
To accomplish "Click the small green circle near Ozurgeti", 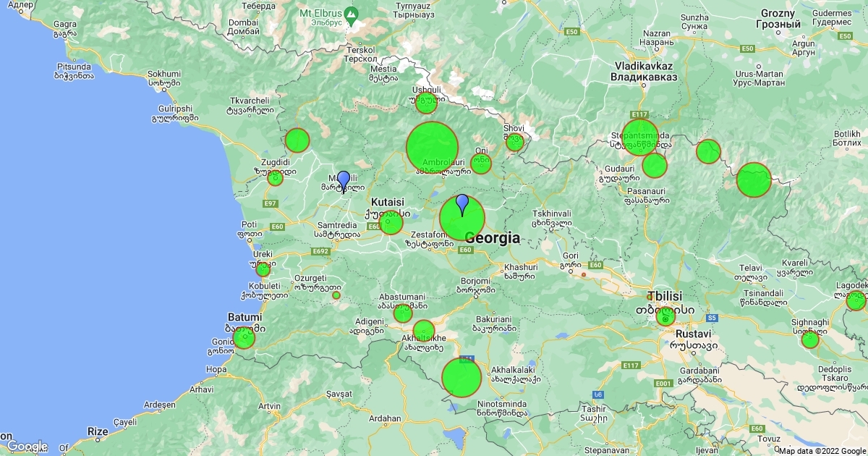I will click(336, 295).
